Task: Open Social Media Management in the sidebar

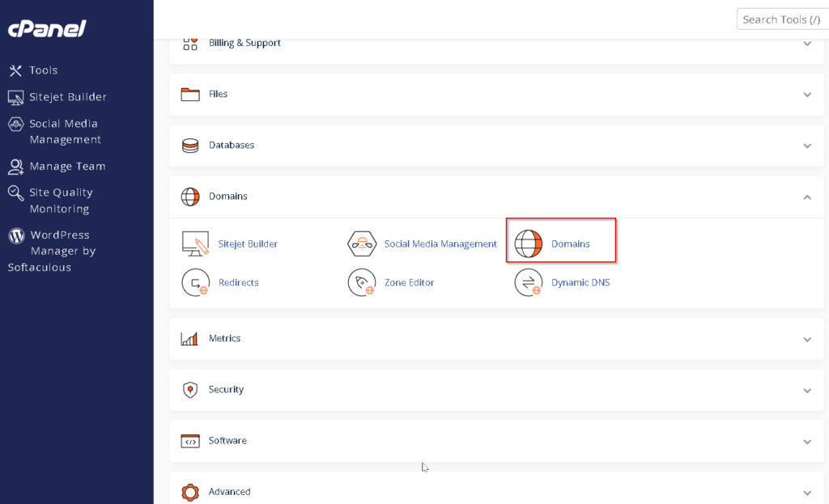Action: pos(65,132)
